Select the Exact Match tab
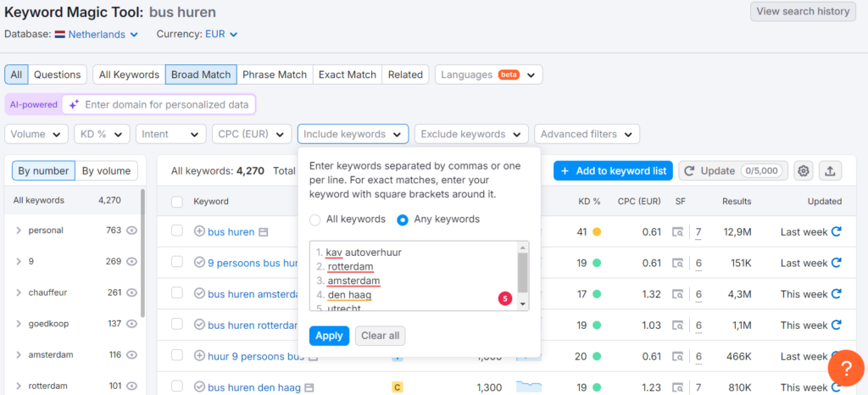The image size is (868, 395). 347,75
